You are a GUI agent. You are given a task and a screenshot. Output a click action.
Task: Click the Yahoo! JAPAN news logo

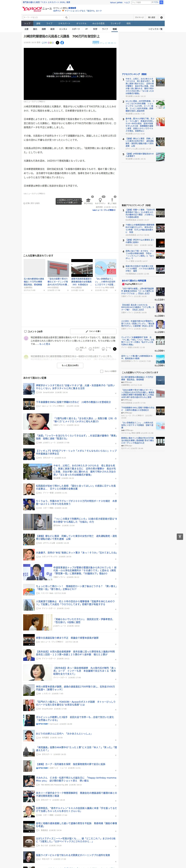pos(37,9)
